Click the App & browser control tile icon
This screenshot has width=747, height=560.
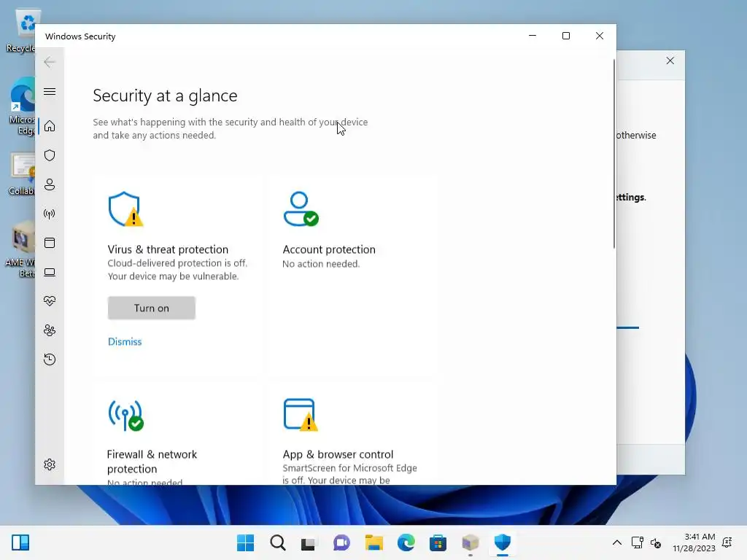click(x=301, y=415)
